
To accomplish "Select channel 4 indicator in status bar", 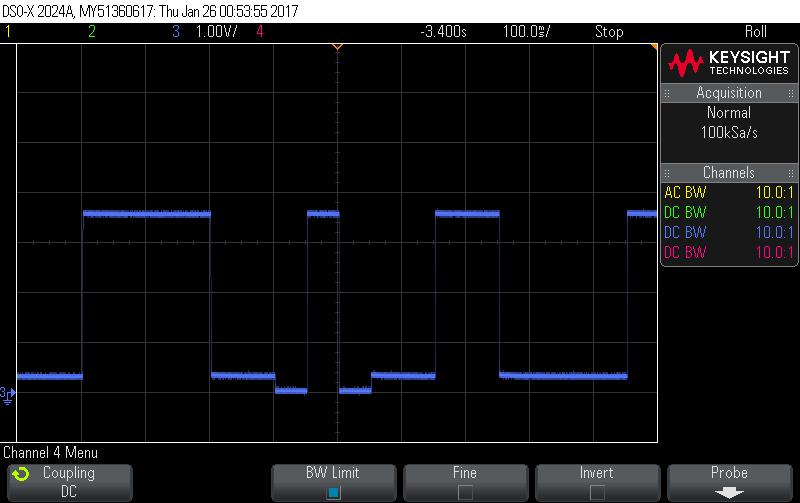I will pos(260,32).
